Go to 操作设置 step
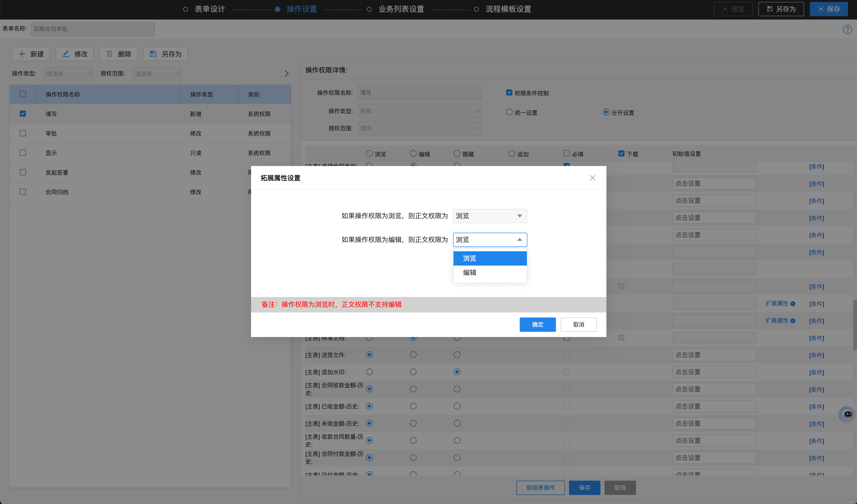Screen dimensions: 857x504 [301, 9]
